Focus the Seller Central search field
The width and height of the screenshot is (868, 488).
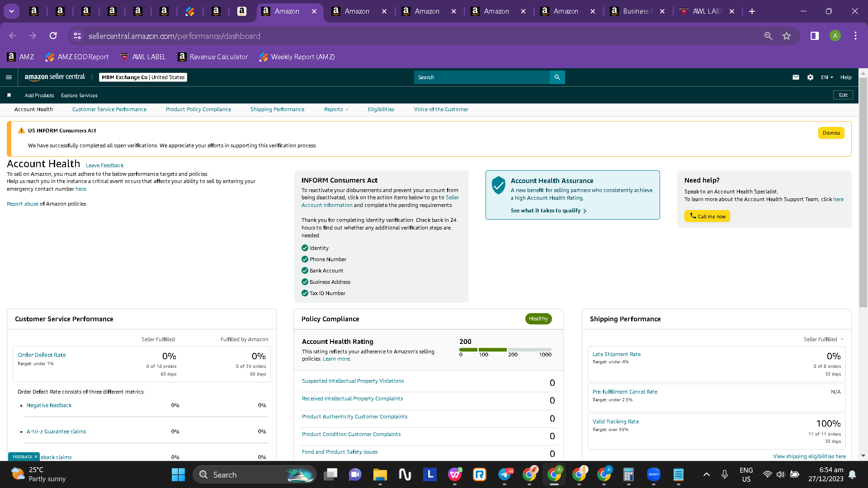pyautogui.click(x=481, y=77)
